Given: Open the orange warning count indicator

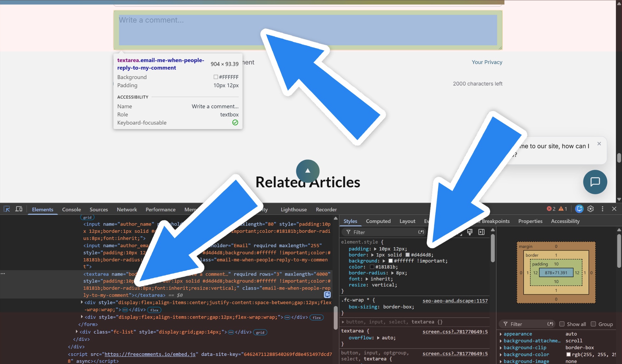Looking at the screenshot, I should [x=563, y=209].
